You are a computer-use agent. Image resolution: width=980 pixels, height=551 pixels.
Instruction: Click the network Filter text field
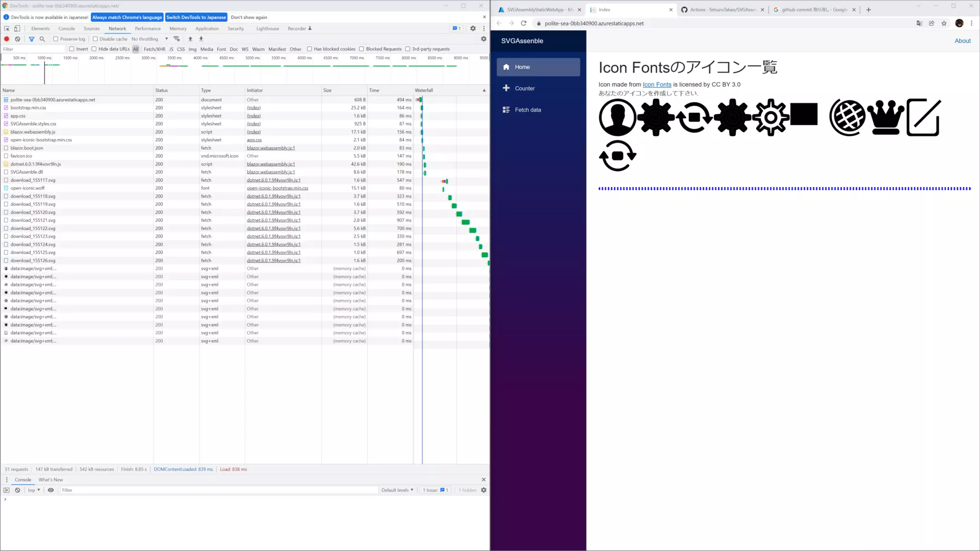click(33, 49)
